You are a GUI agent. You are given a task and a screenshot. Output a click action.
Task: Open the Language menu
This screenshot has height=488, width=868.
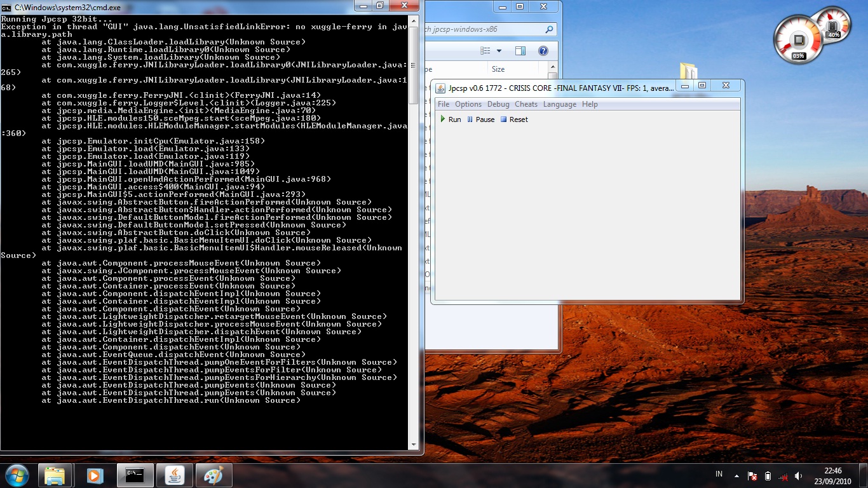point(559,104)
